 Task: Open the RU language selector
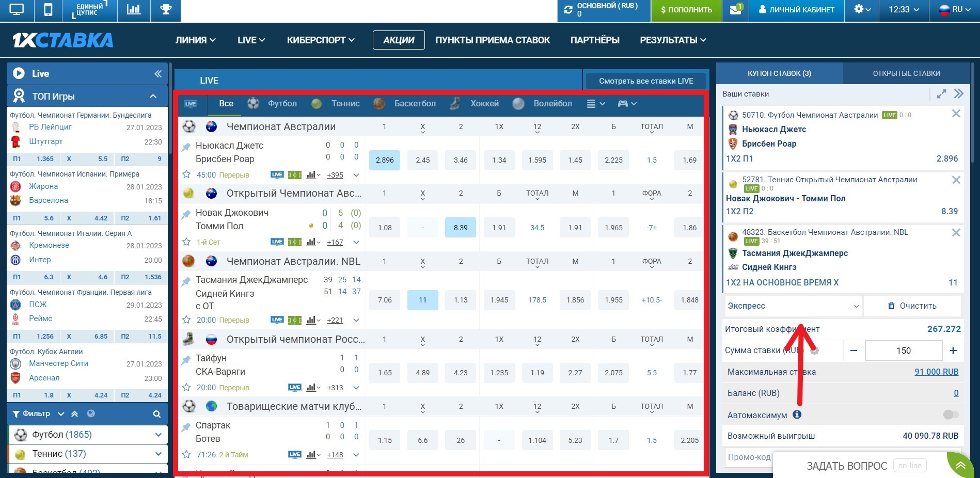coord(955,10)
